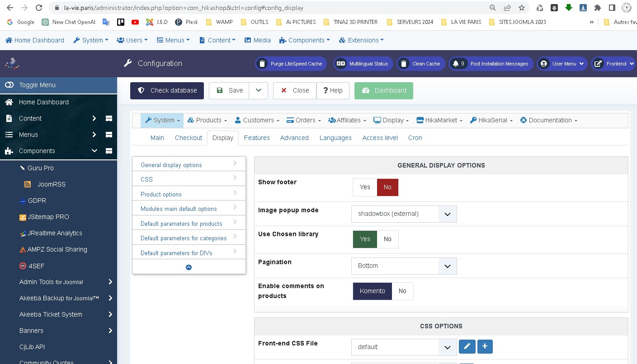Click the Close button
Image resolution: width=637 pixels, height=364 pixels.
pos(294,90)
